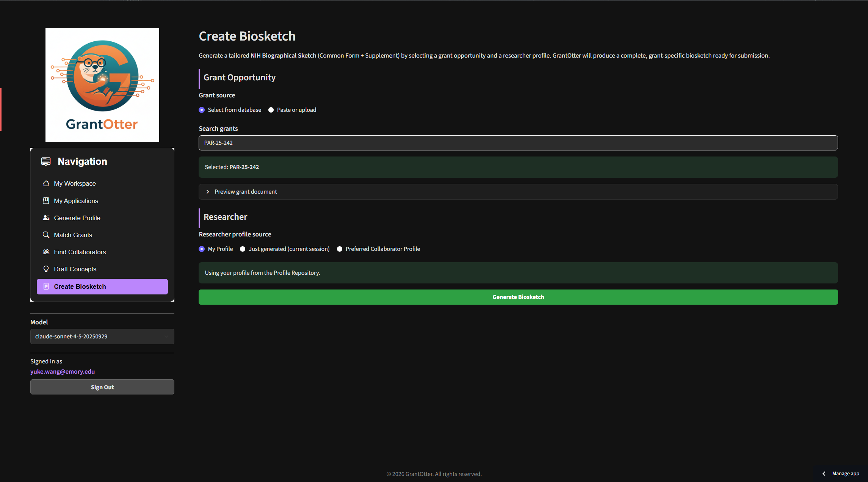Expand the Preview grant document section

[245, 191]
